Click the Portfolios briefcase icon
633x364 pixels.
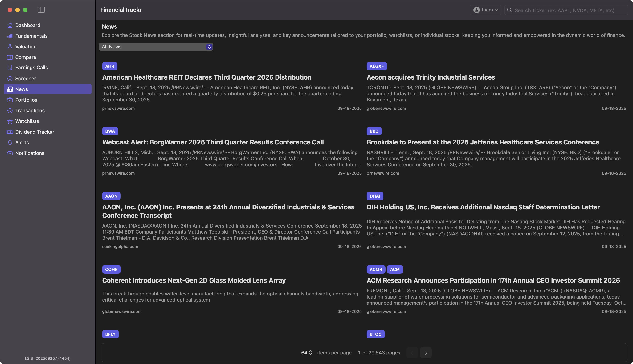10,100
